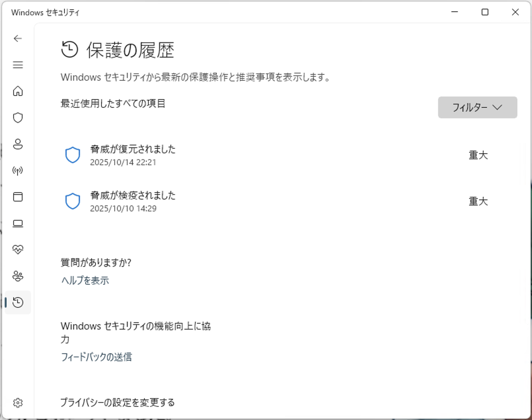Select the family options sidebar icon

[x=18, y=277]
